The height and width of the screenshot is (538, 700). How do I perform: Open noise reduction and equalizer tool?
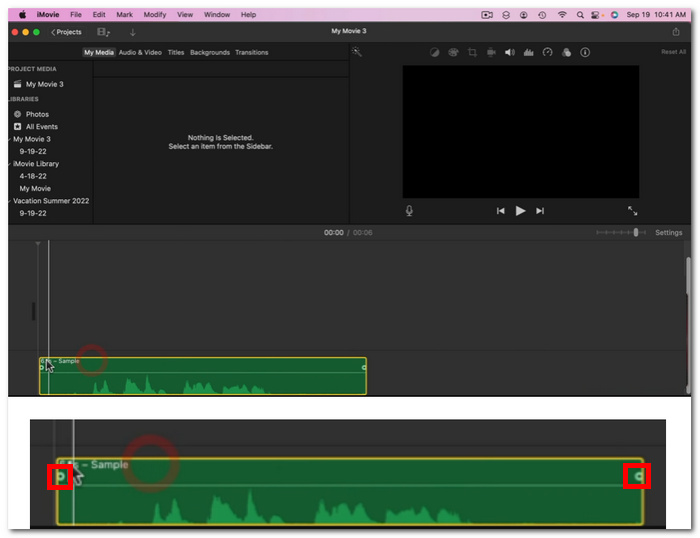click(529, 53)
